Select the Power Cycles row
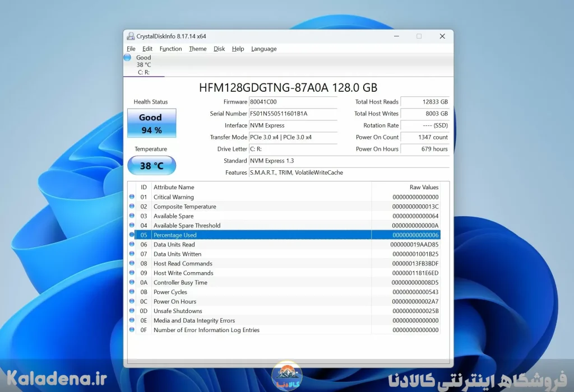 pos(284,292)
